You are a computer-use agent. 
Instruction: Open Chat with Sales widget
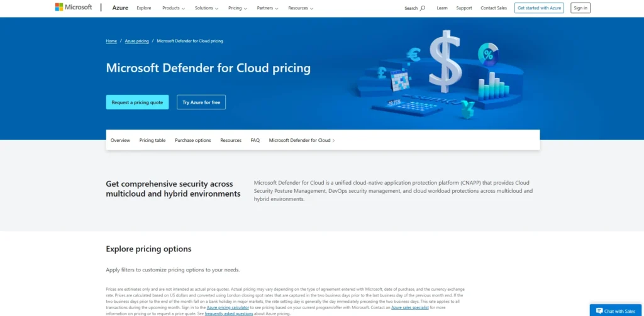[x=615, y=310]
